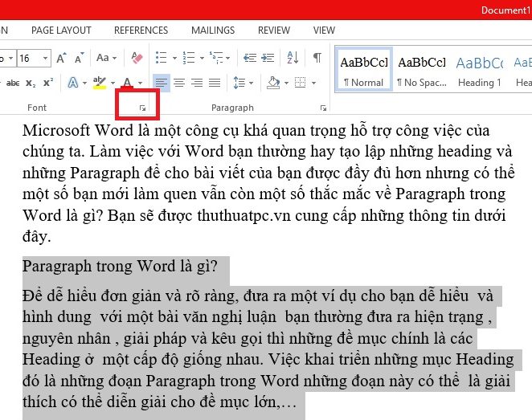Apply red font color A
The image size is (532, 420).
click(127, 83)
